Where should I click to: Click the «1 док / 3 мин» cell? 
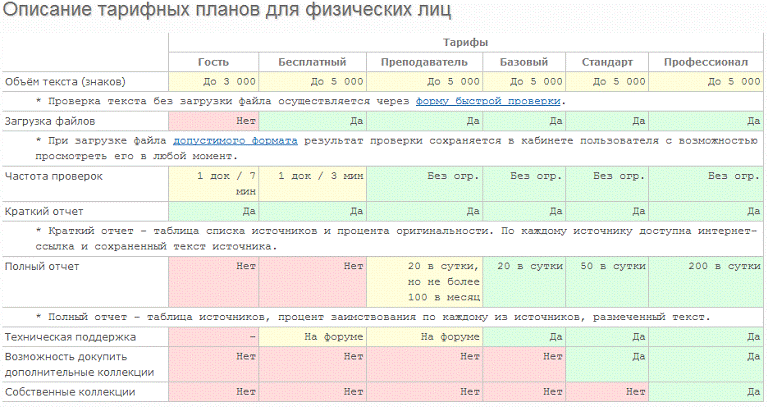[312, 184]
